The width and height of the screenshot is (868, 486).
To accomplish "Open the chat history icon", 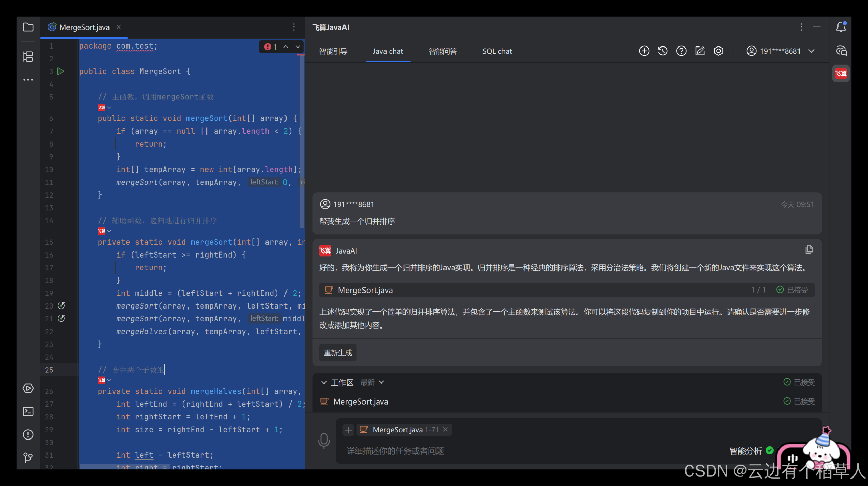I will tap(663, 51).
